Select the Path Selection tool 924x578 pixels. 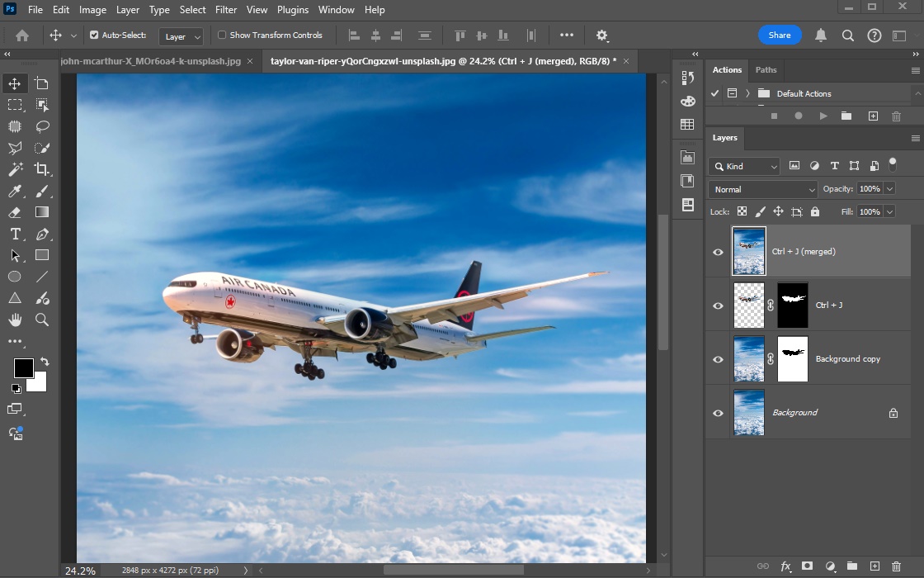pyautogui.click(x=15, y=255)
